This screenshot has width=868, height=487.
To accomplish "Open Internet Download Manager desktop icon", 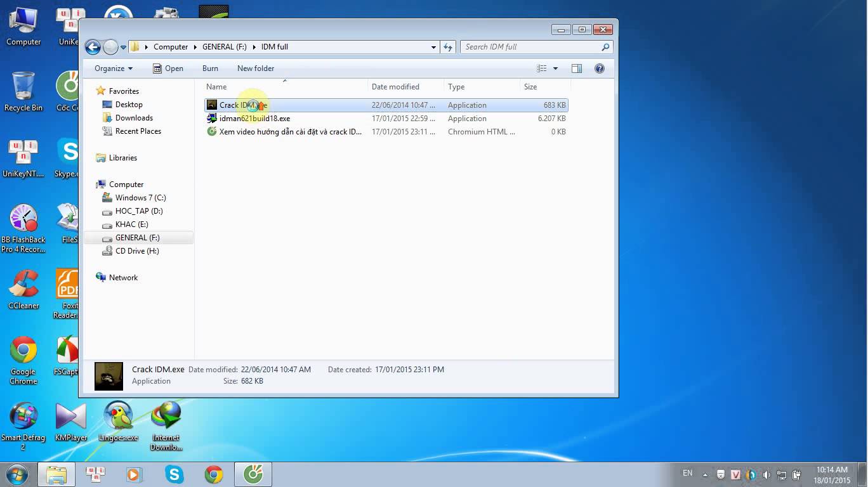I will (x=166, y=426).
